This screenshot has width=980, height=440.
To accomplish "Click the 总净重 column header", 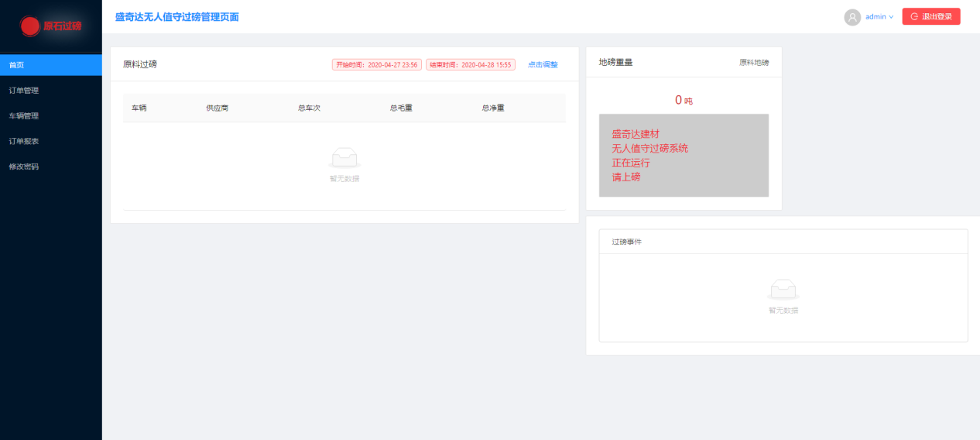I will tap(493, 108).
